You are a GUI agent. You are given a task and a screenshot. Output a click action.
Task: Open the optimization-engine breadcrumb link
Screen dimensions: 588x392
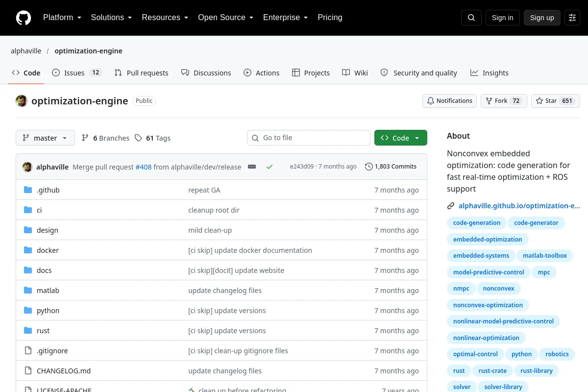[88, 51]
